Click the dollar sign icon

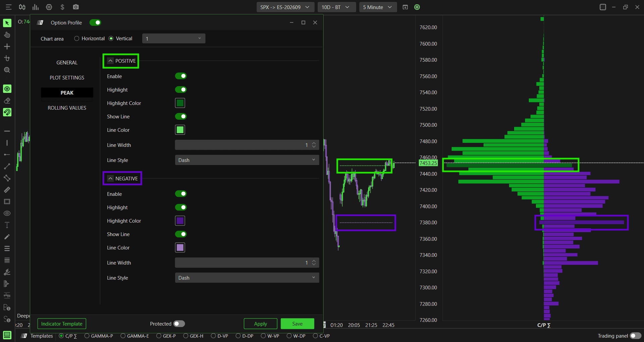(62, 7)
